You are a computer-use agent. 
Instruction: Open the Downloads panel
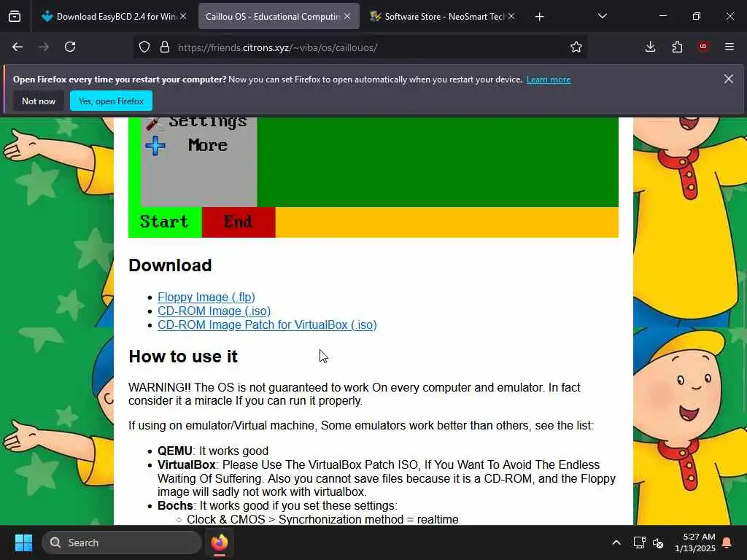pos(650,47)
